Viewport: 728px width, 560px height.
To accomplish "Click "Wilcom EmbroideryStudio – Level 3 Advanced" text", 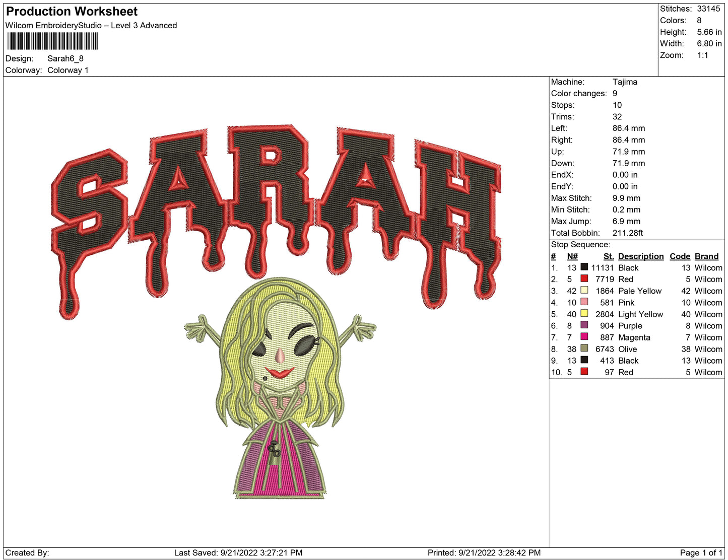I will tap(91, 25).
